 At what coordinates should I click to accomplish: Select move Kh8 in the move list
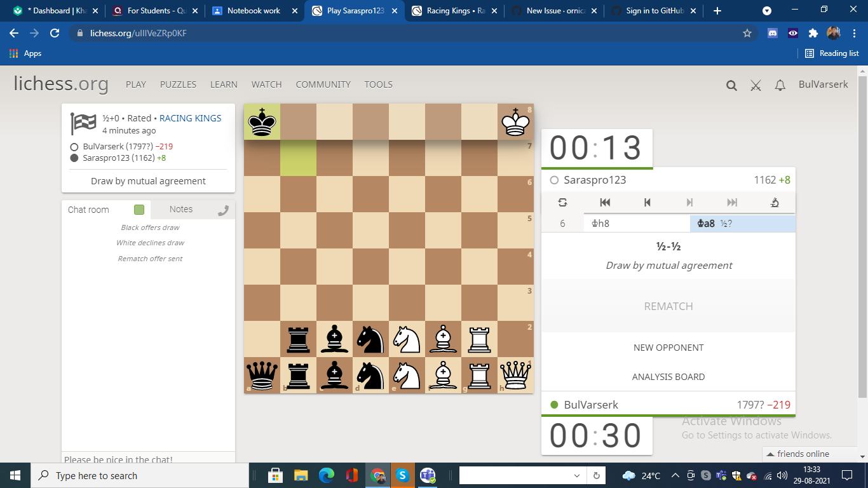pyautogui.click(x=637, y=224)
